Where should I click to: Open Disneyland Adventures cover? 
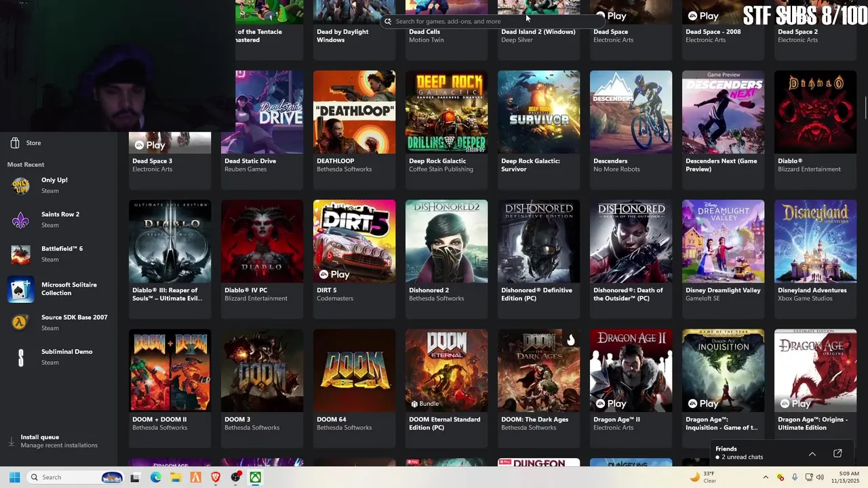(815, 241)
